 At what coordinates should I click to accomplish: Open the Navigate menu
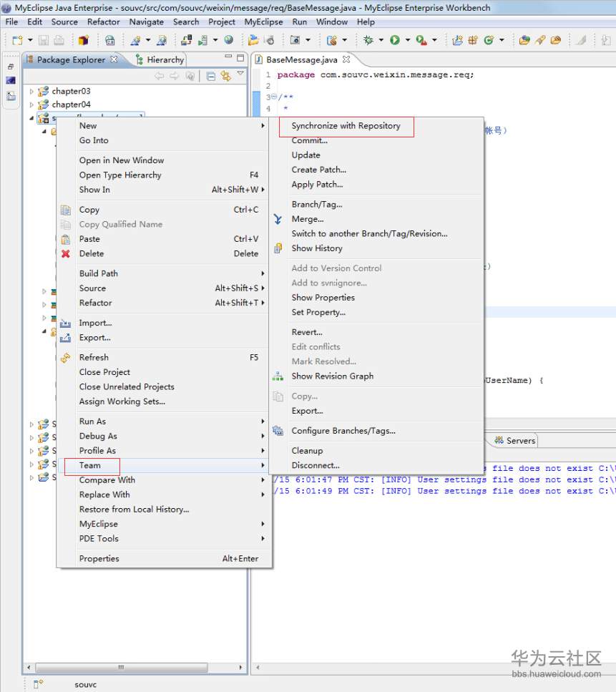click(x=146, y=21)
